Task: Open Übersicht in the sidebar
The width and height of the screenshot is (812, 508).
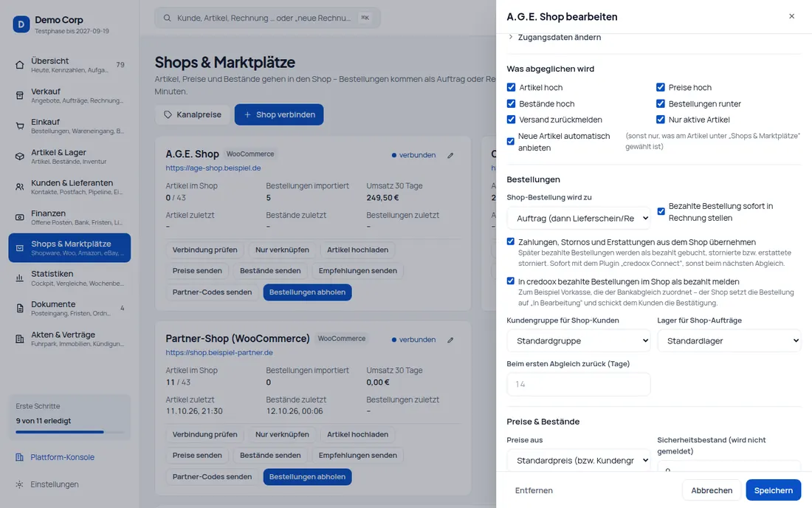Action: coord(69,65)
